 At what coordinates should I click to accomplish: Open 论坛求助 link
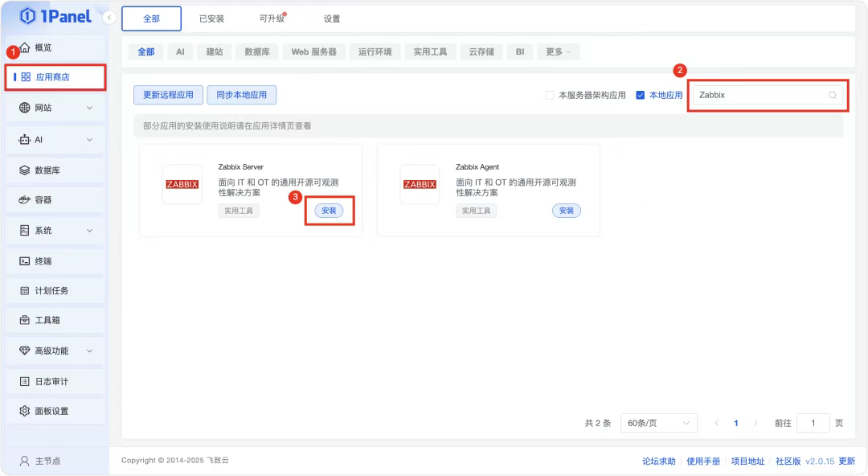pos(659,461)
